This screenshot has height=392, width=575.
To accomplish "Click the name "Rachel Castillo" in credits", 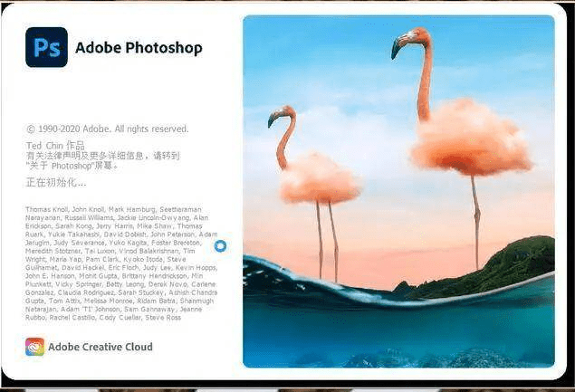I will [x=72, y=317].
